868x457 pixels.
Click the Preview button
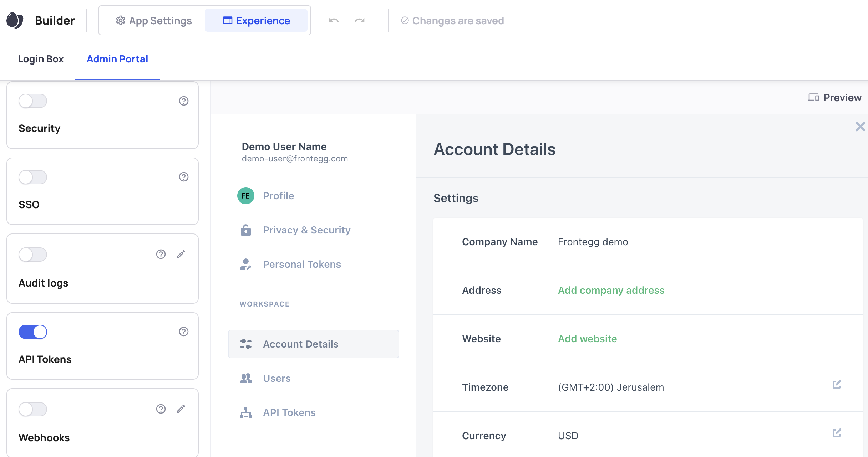click(x=834, y=98)
